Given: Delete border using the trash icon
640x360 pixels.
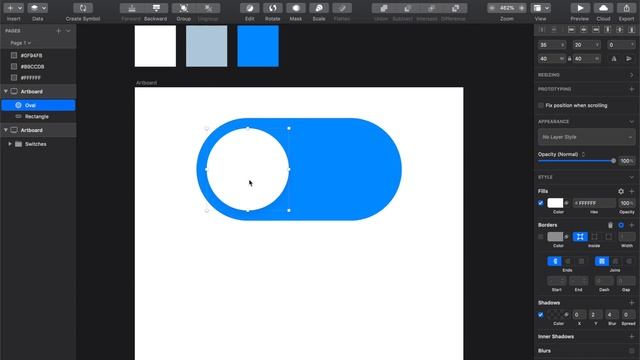Looking at the screenshot, I should 610,225.
